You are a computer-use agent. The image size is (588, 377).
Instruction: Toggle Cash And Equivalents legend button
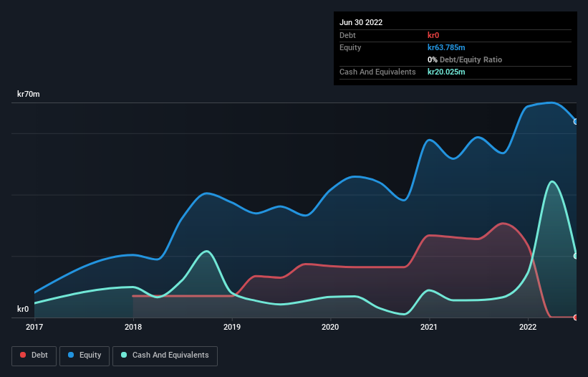point(165,355)
